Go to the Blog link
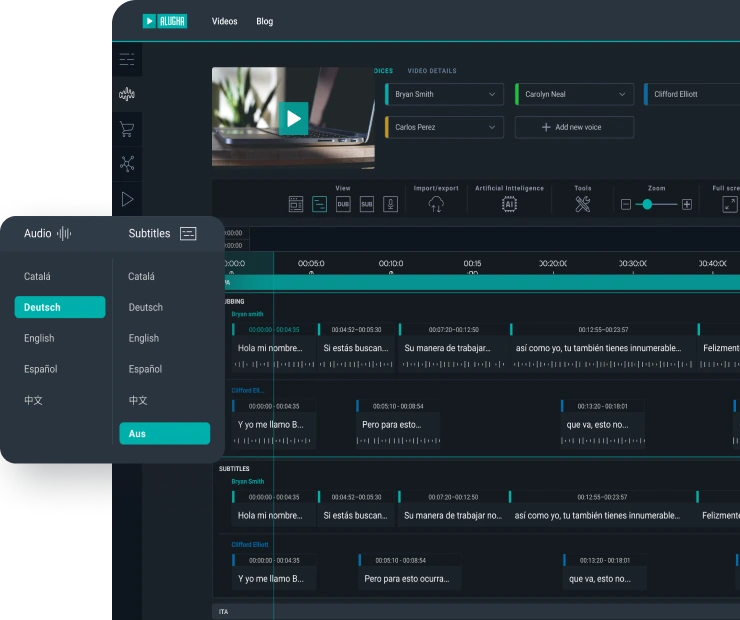The image size is (740, 620). (x=264, y=21)
